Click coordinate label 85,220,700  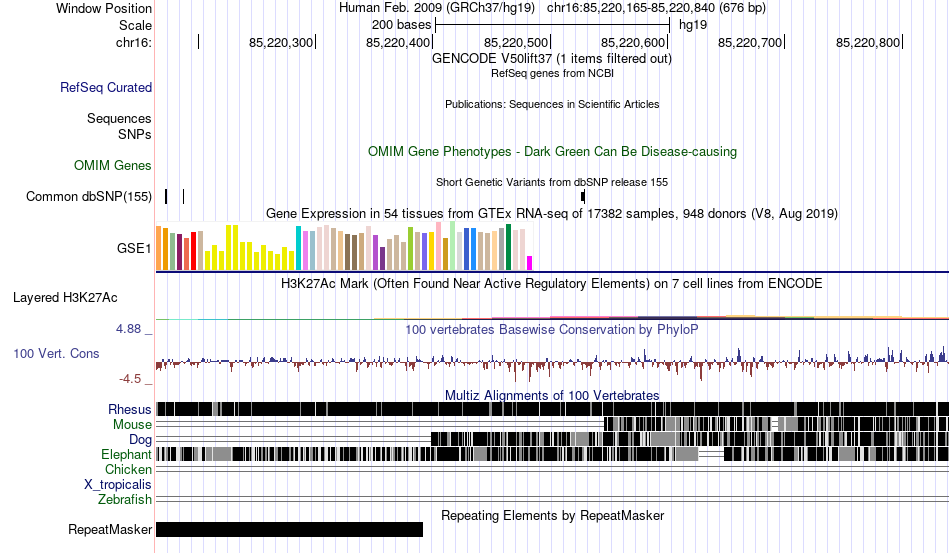(x=750, y=42)
